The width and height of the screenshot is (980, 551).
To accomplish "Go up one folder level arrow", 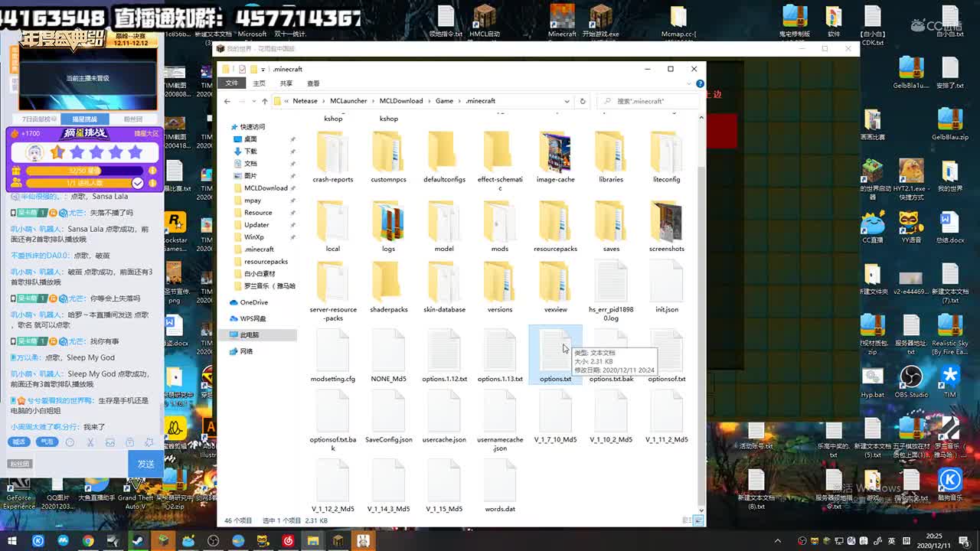I will [265, 101].
